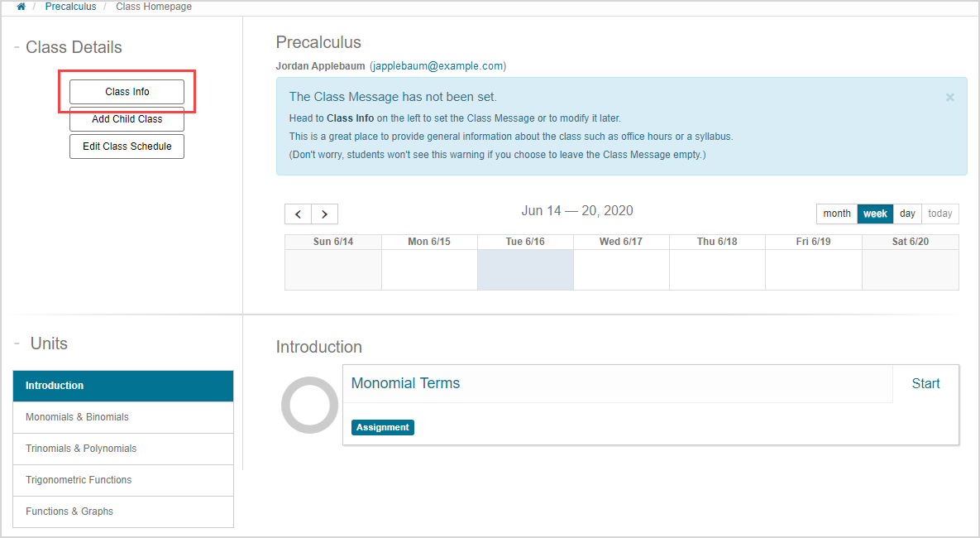Viewport: 980px width, 538px height.
Task: Open the Class Info button
Action: pyautogui.click(x=127, y=92)
